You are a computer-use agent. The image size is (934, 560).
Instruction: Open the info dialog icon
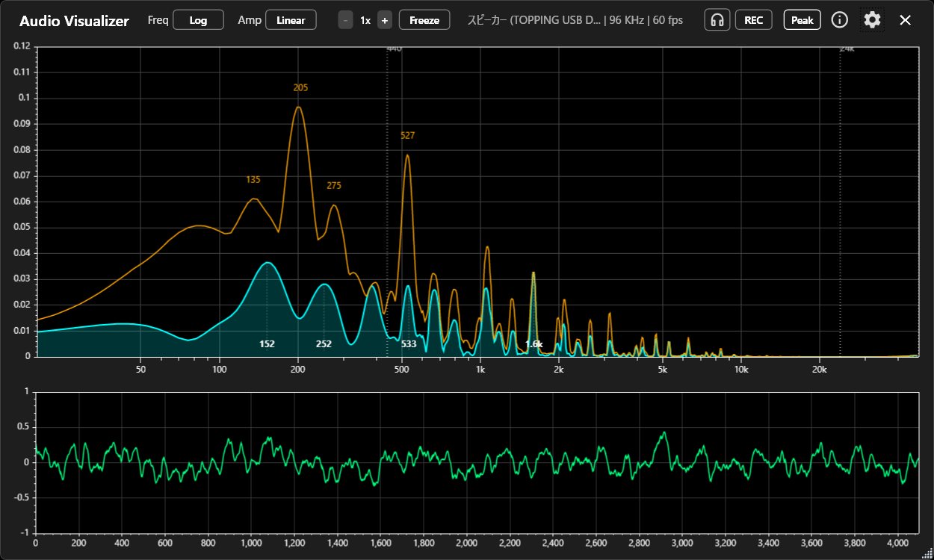click(840, 20)
